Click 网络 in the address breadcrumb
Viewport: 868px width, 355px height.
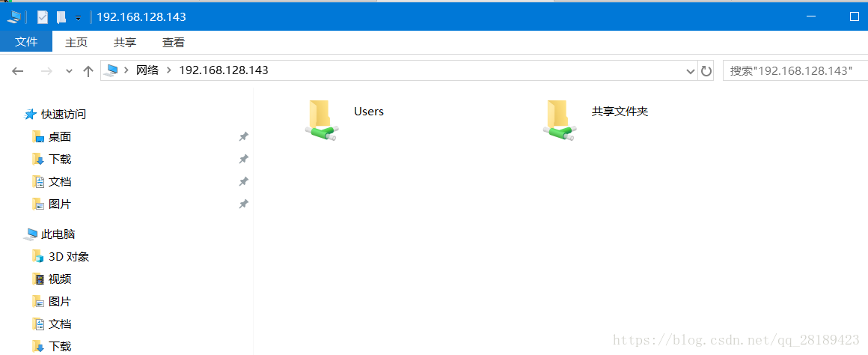(x=148, y=70)
